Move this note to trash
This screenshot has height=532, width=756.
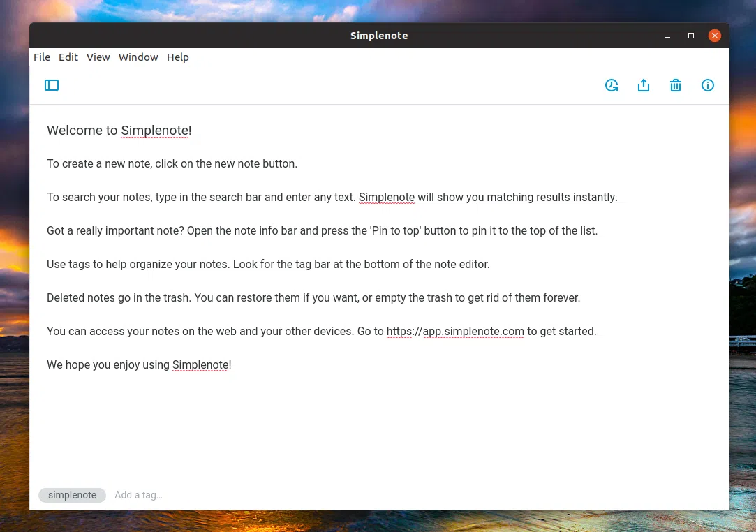pos(676,84)
